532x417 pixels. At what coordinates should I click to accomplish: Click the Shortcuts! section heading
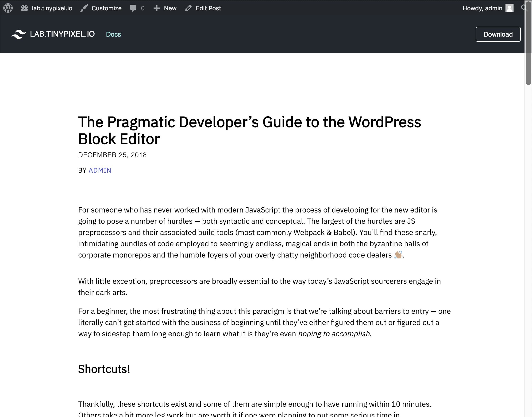104,369
